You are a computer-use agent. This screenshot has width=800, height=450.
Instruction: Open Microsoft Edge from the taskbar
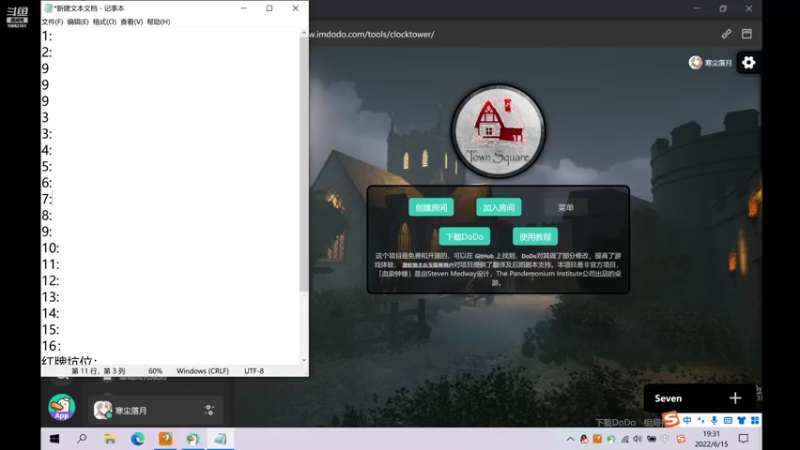(137, 439)
